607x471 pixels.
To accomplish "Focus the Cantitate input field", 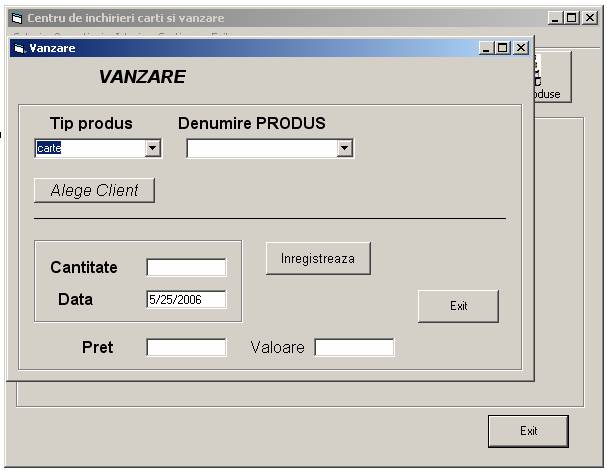I will 186,267.
